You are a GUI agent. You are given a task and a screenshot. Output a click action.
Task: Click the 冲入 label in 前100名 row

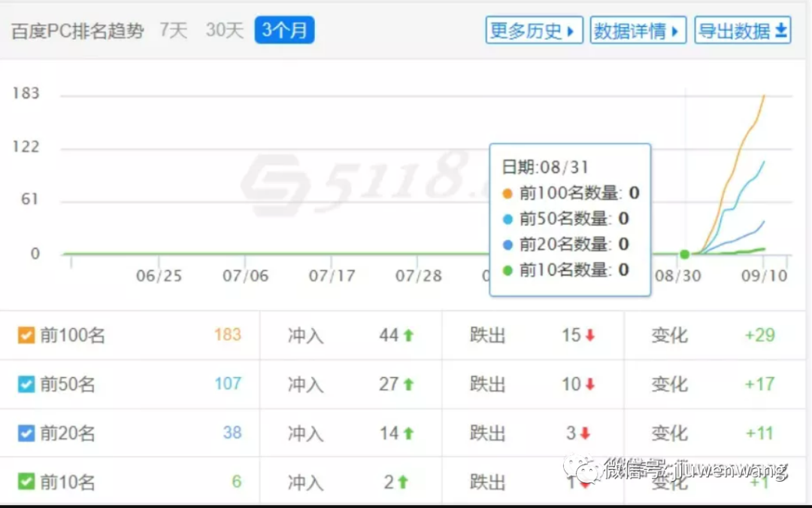pos(305,336)
